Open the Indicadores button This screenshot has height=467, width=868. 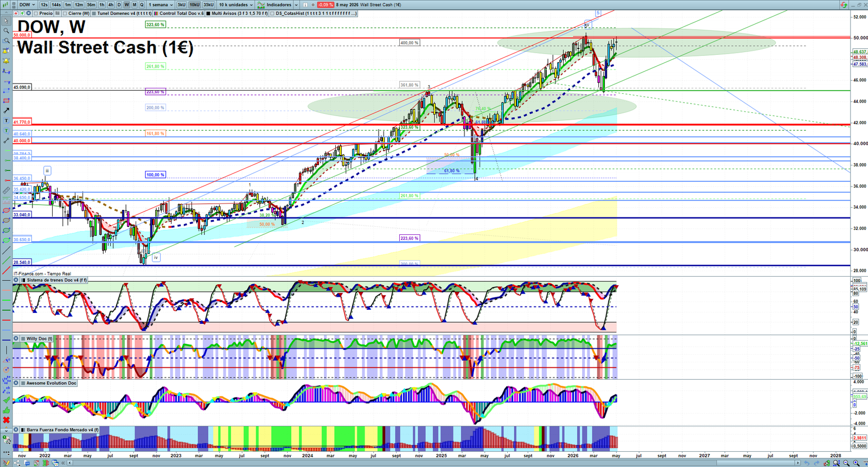pyautogui.click(x=275, y=5)
